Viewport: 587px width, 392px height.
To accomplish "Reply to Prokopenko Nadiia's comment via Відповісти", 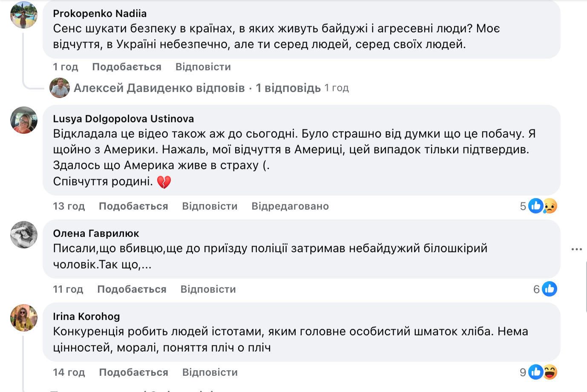I will click(x=203, y=67).
